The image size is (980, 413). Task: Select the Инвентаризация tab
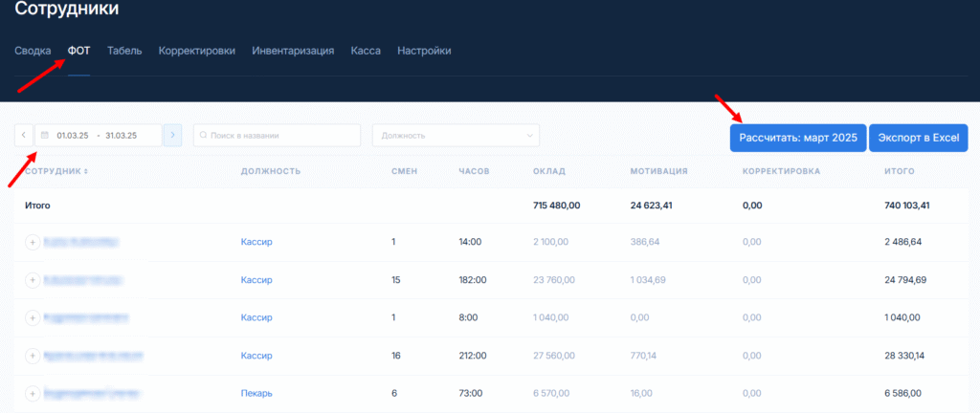coord(293,51)
